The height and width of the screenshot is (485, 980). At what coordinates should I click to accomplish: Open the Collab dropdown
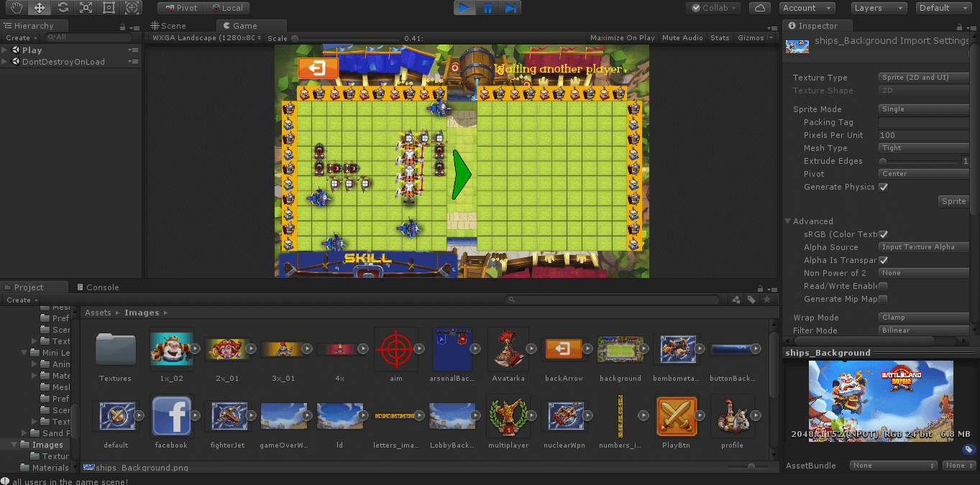(713, 8)
